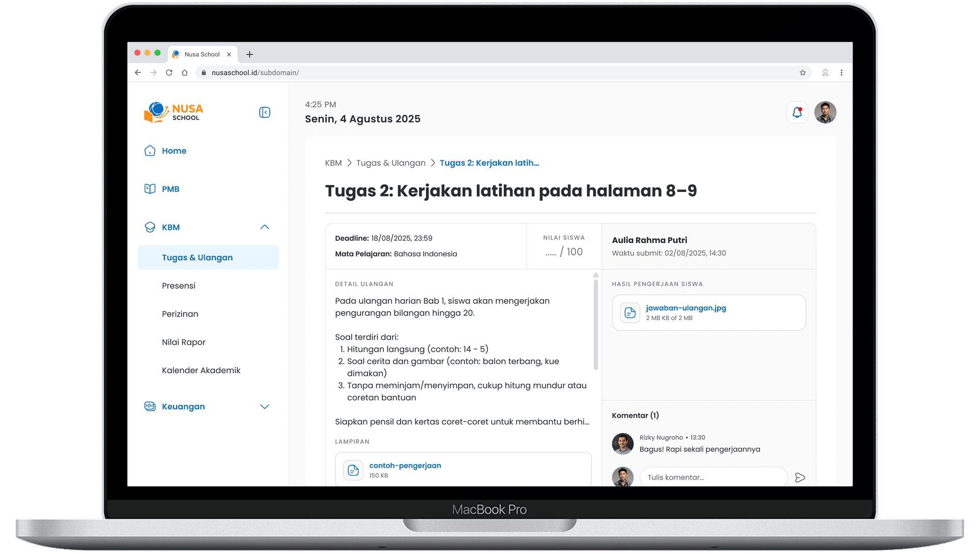Select Presensi submenu item
This screenshot has height=554, width=980.
179,286
